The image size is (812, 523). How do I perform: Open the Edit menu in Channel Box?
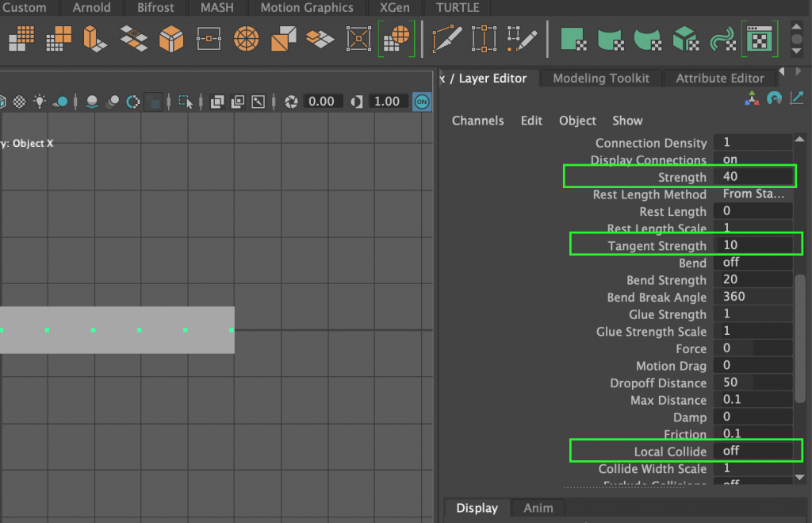click(x=531, y=121)
